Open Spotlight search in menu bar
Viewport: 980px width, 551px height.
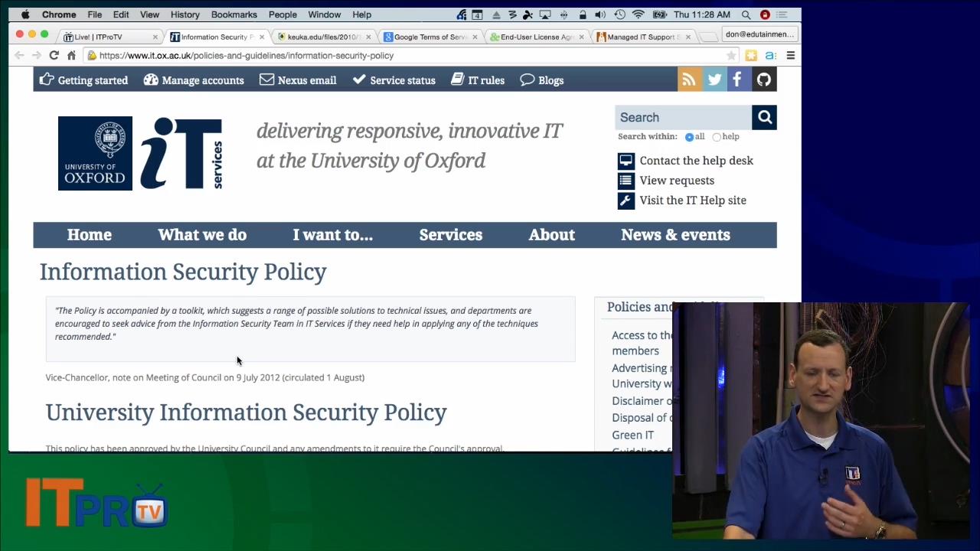[x=746, y=15]
